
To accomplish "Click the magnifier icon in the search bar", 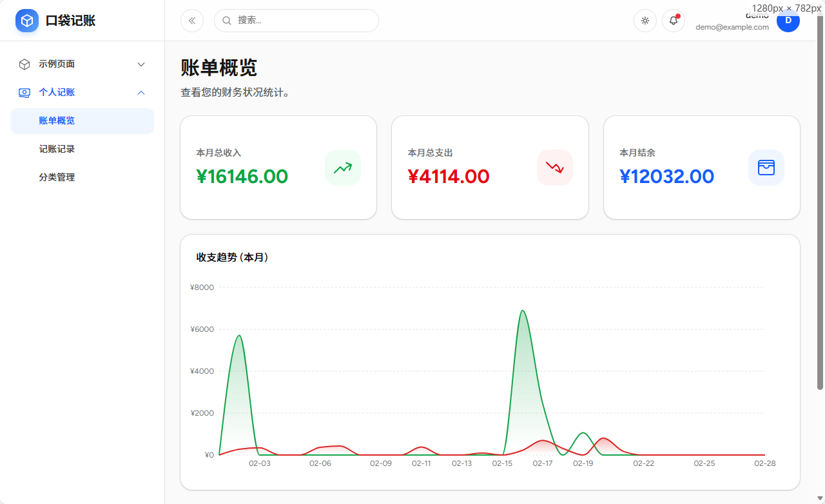I will click(x=226, y=21).
